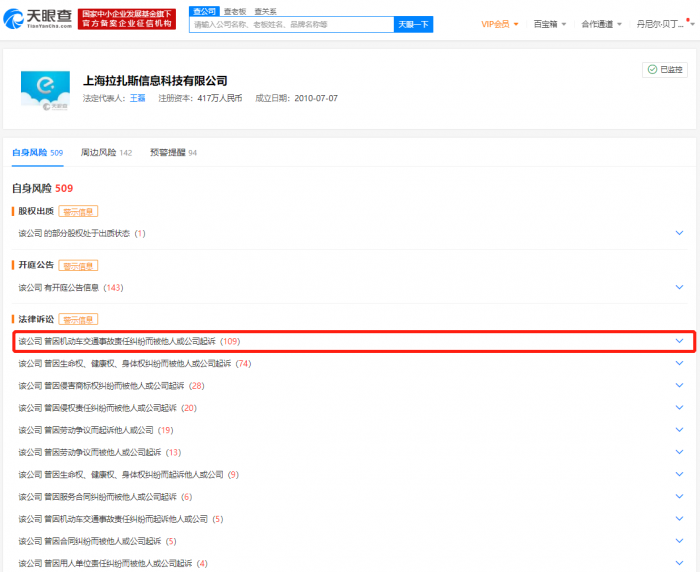Click the registered capital 417万人民币 value
The width and height of the screenshot is (700, 572).
pos(220,98)
